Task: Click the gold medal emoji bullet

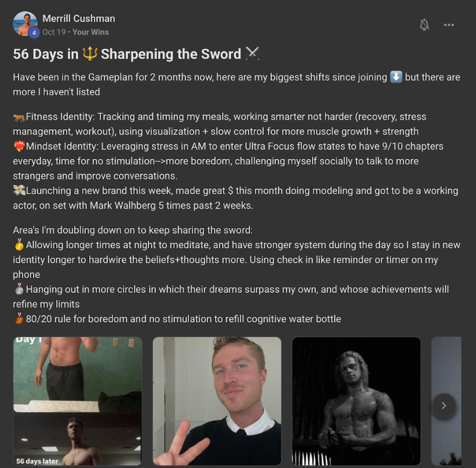Action: [19, 245]
